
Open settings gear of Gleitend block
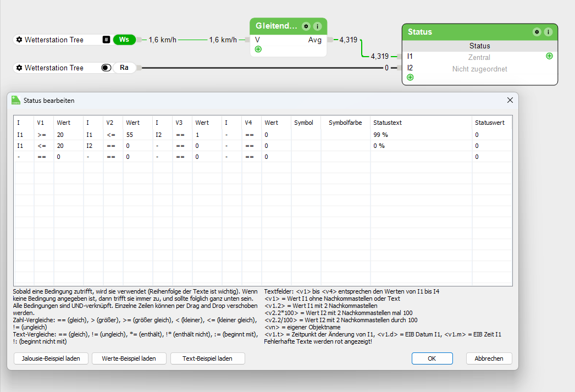click(306, 26)
